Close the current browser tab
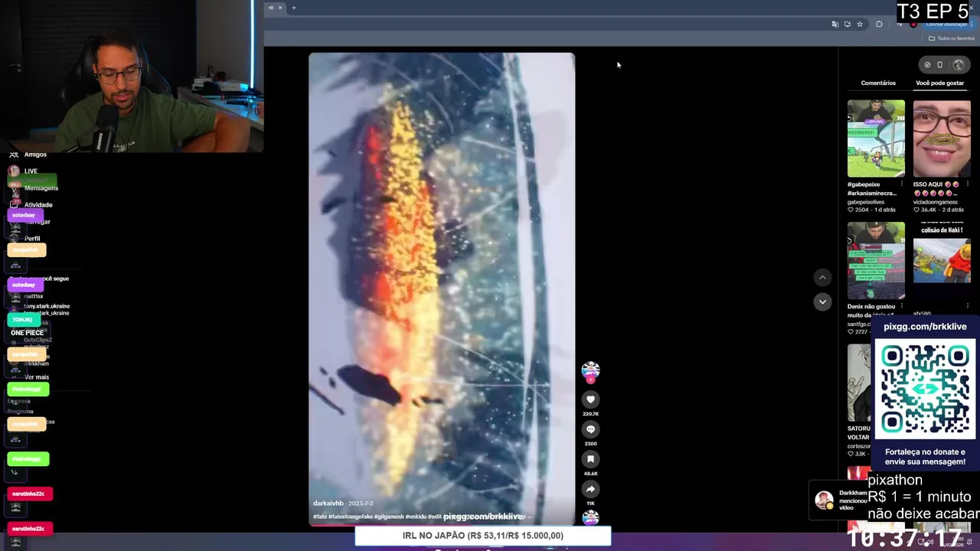The width and height of the screenshot is (980, 551). (279, 8)
